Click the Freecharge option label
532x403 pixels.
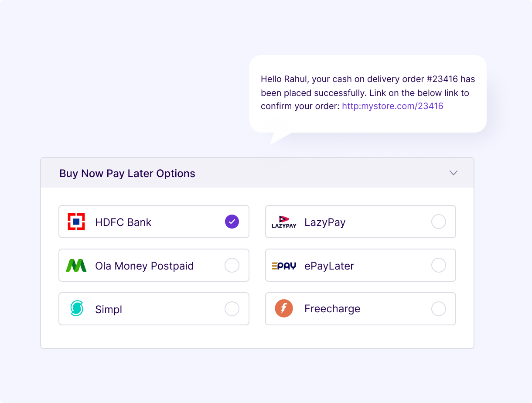pyautogui.click(x=332, y=309)
